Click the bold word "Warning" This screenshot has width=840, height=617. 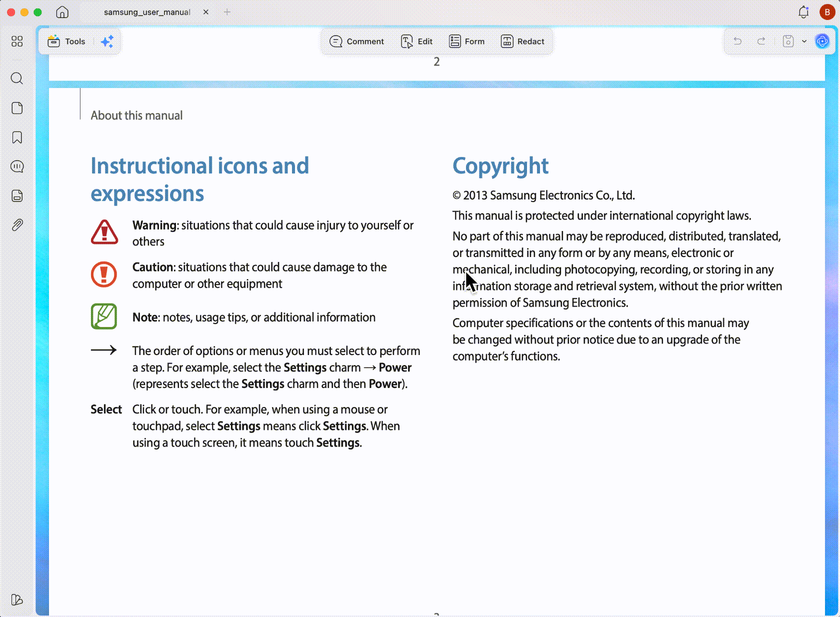(x=155, y=225)
